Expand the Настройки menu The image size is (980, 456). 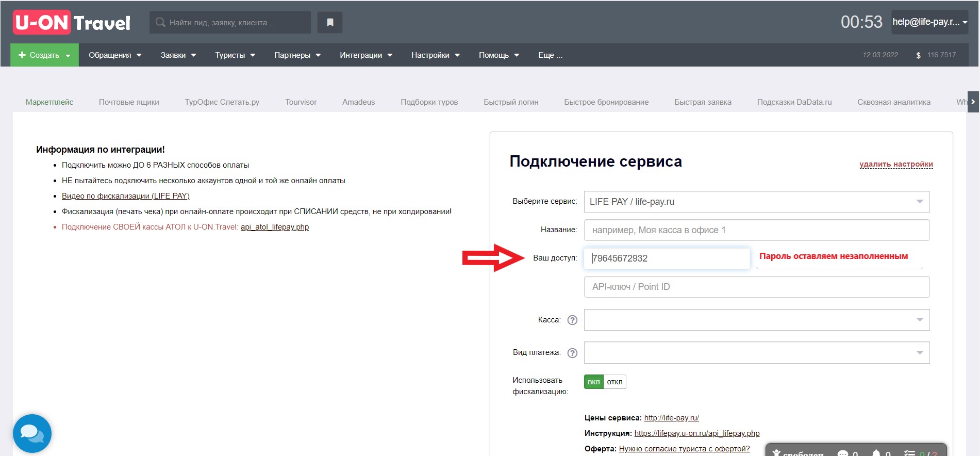click(x=436, y=55)
